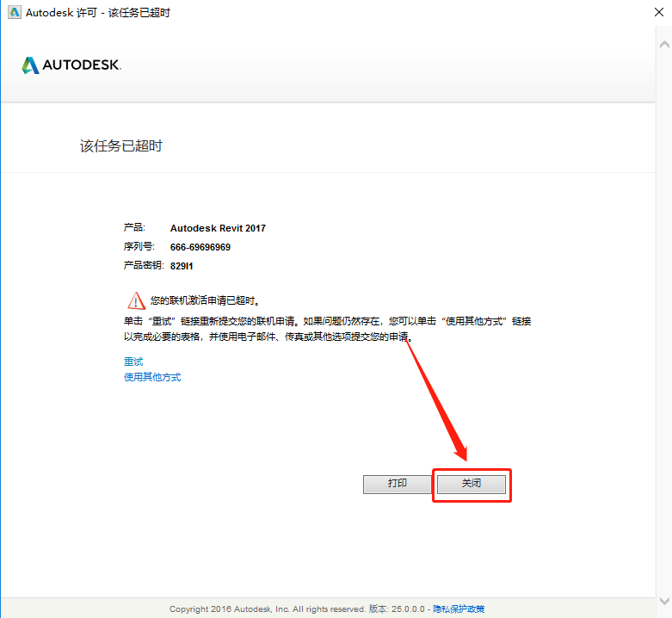The height and width of the screenshot is (618, 672).
Task: Click the 产品密钥 label
Action: 144,265
